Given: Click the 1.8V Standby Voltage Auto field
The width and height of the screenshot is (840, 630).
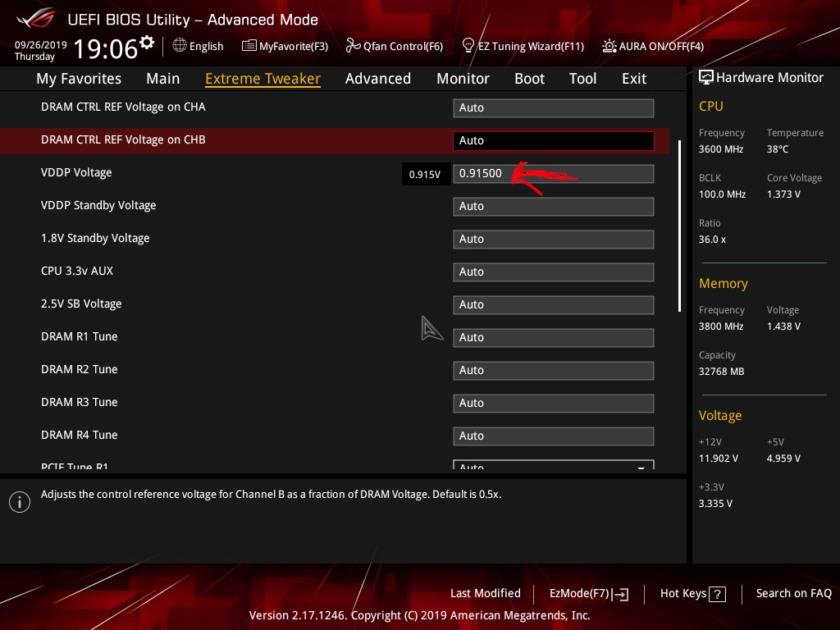Looking at the screenshot, I should (x=554, y=239).
